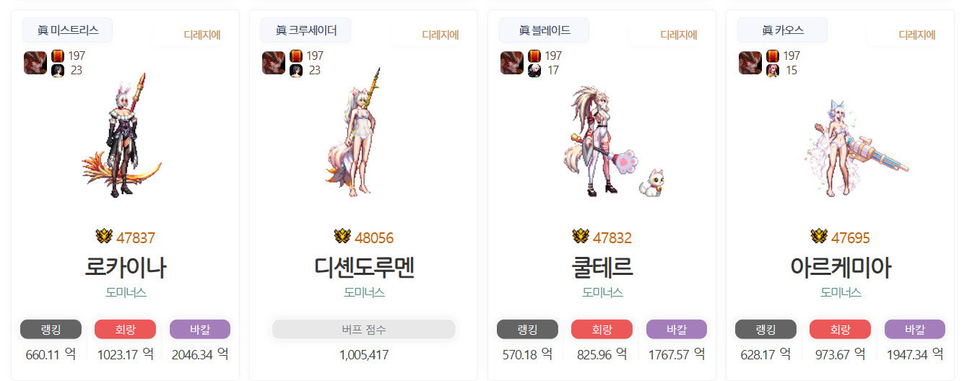This screenshot has height=381, width=980.
Task: Click the purple 바칼 button on 아르케미아 card
Action: click(915, 330)
